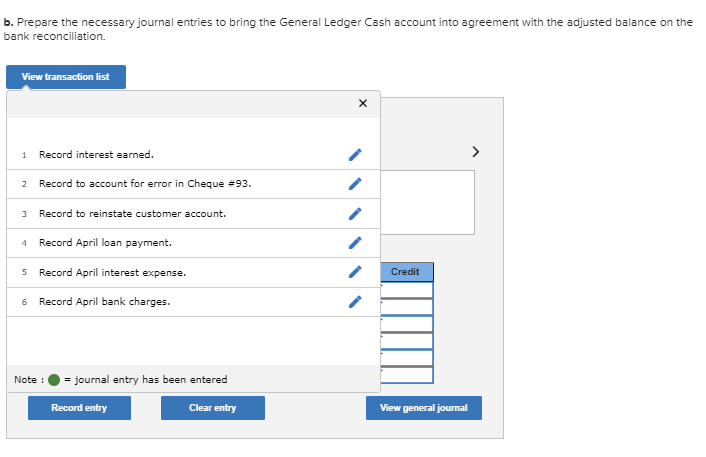
Task: Select 'Record to account for error in Cheque #93.'
Action: [x=145, y=184]
